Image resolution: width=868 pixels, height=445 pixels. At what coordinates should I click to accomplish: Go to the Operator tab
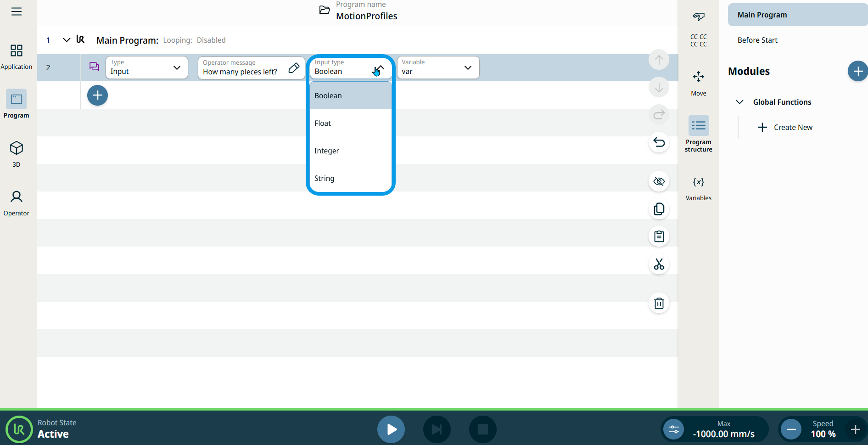[x=17, y=203]
